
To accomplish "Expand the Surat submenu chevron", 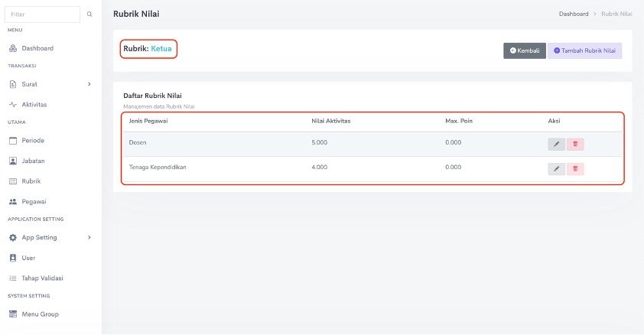I will [x=89, y=84].
